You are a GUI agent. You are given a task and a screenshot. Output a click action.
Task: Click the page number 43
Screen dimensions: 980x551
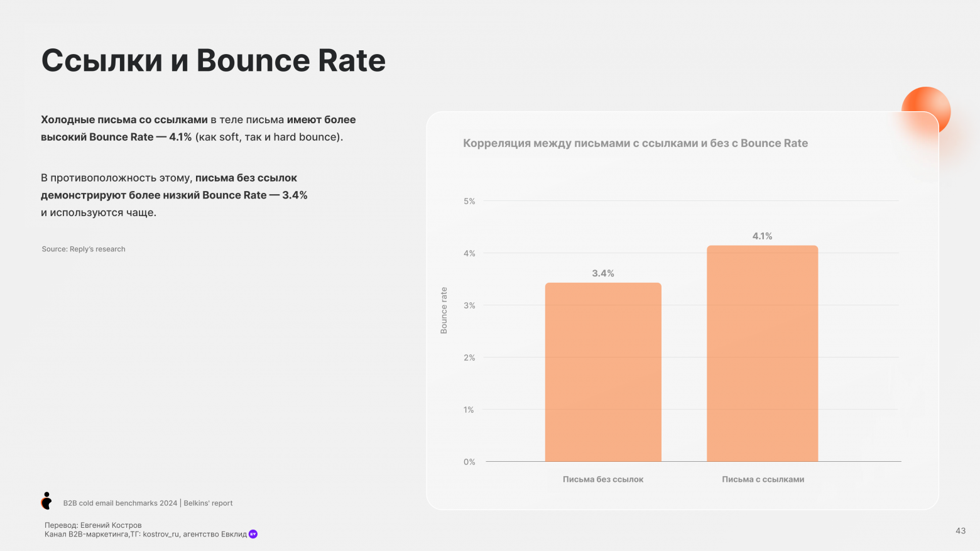(x=960, y=531)
